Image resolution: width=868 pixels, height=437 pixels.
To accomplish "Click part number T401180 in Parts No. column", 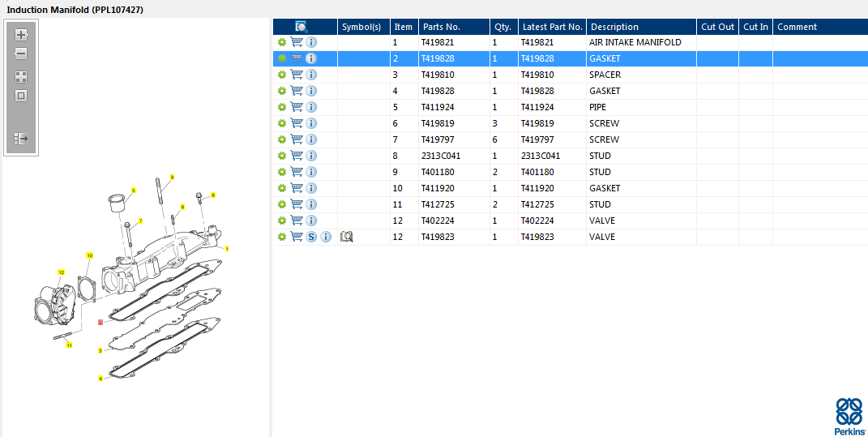I will [x=438, y=172].
